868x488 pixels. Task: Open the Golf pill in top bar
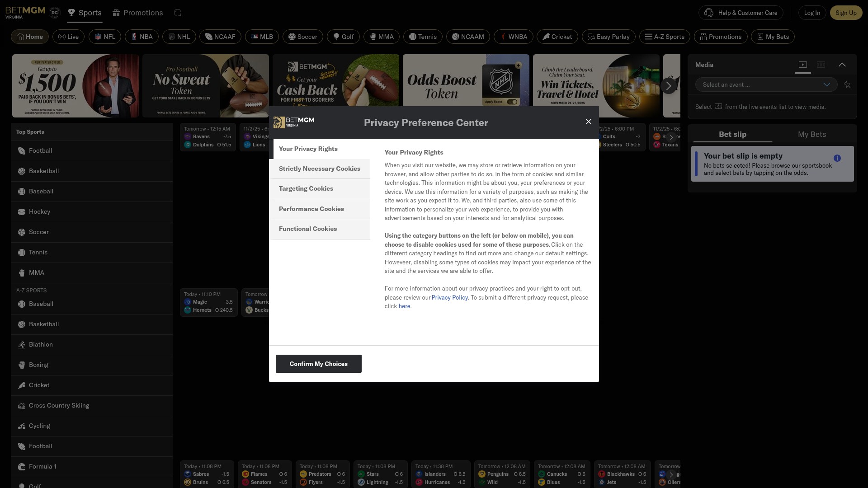click(x=343, y=37)
